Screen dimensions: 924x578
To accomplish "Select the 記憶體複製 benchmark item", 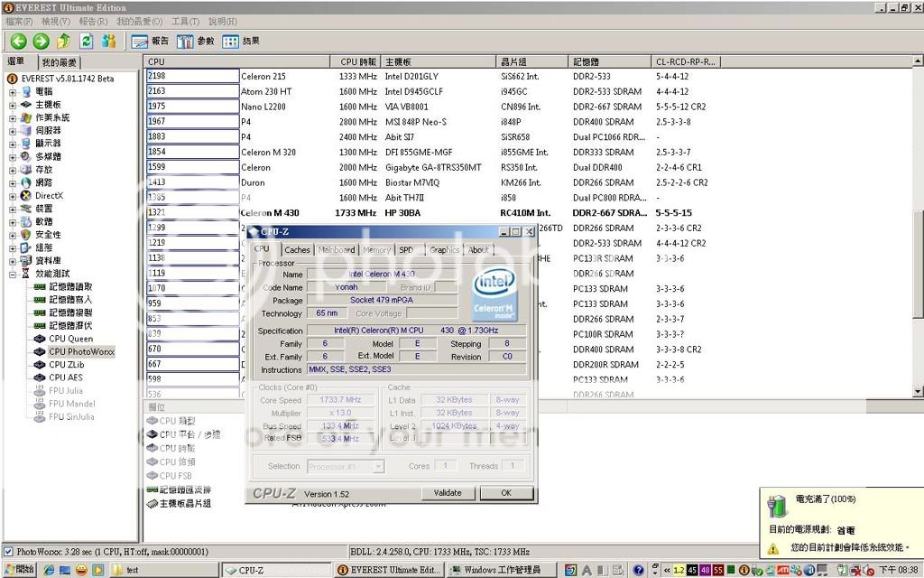I will pos(70,312).
